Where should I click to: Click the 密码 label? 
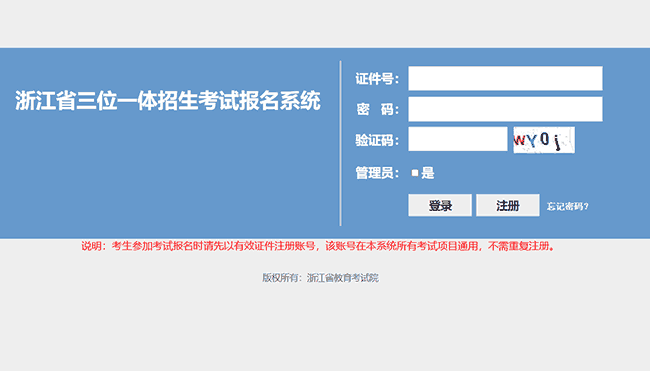click(x=377, y=109)
